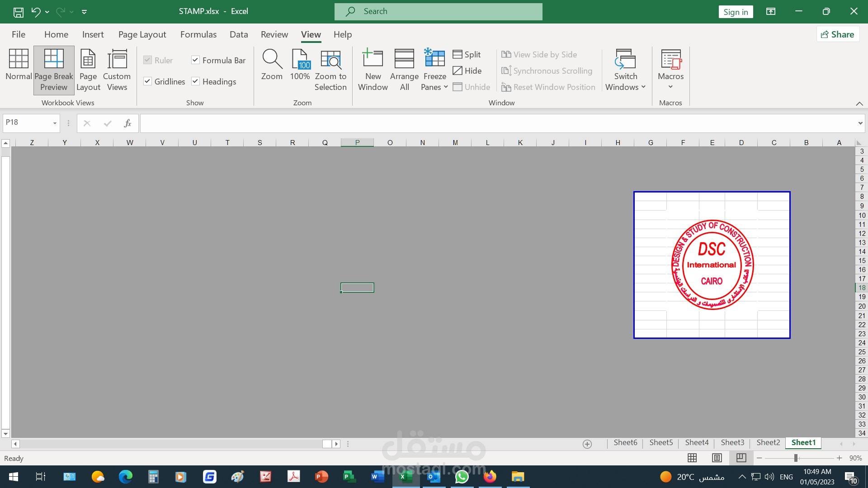Click the 90% zoom level
Viewport: 868px width, 488px height.
click(855, 458)
